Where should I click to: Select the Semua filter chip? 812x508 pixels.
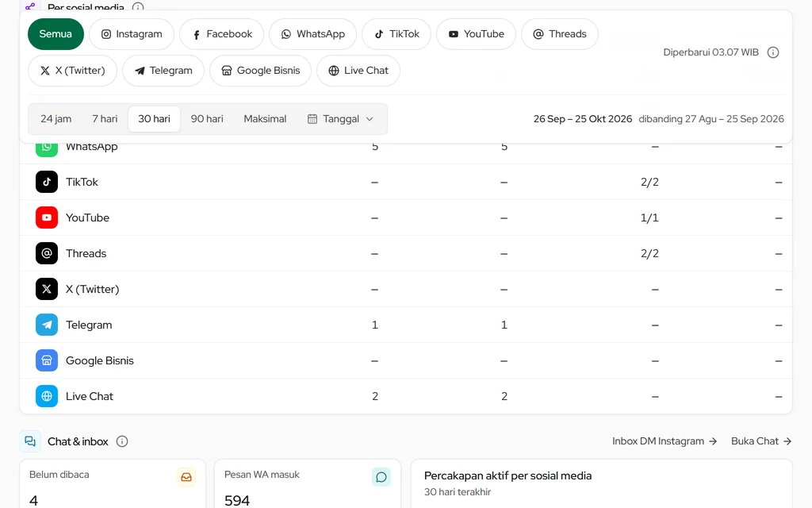(x=56, y=34)
